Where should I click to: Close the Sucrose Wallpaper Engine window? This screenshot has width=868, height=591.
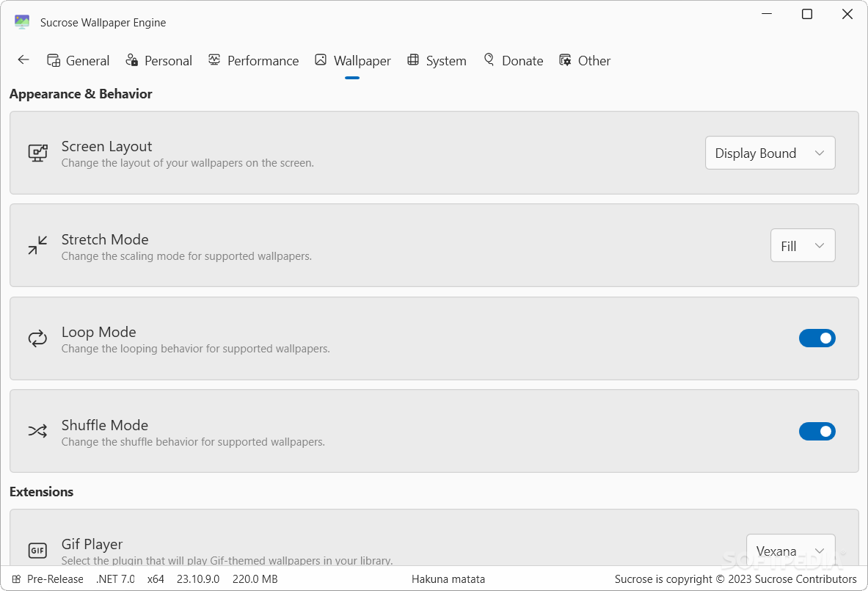click(847, 14)
